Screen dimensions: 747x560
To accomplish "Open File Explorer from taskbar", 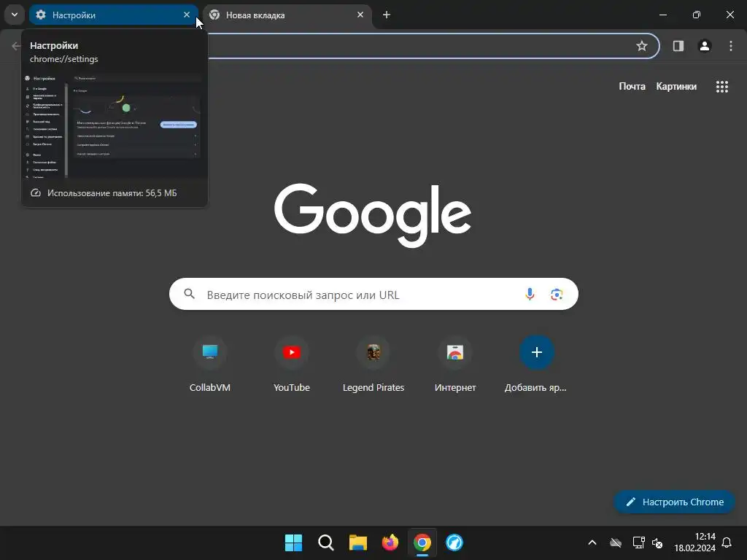I will coord(357,542).
